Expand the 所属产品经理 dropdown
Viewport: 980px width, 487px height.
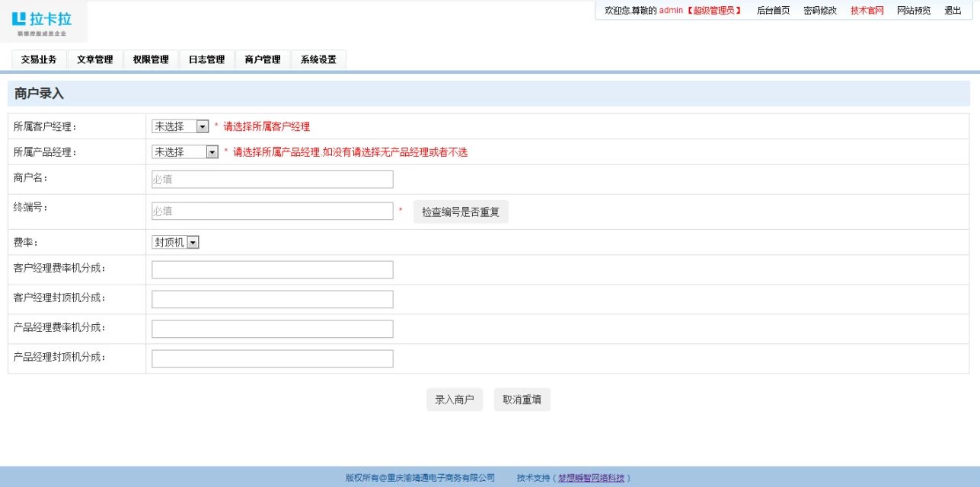(x=186, y=152)
